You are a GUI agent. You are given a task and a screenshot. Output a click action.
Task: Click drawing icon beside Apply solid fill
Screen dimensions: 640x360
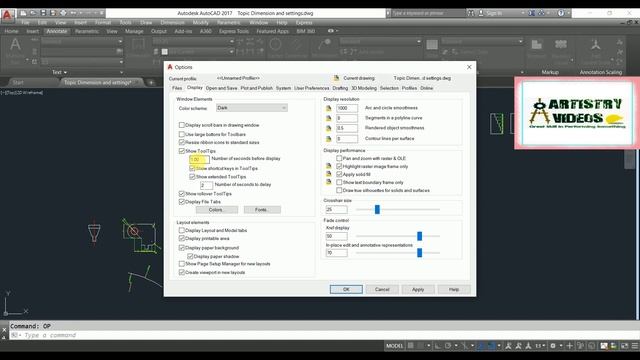pyautogui.click(x=329, y=174)
